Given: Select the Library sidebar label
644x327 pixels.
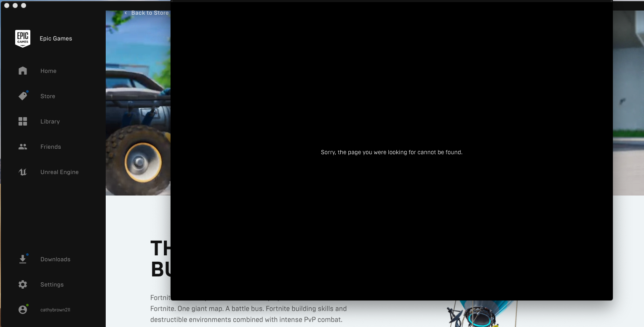Looking at the screenshot, I should click(50, 121).
